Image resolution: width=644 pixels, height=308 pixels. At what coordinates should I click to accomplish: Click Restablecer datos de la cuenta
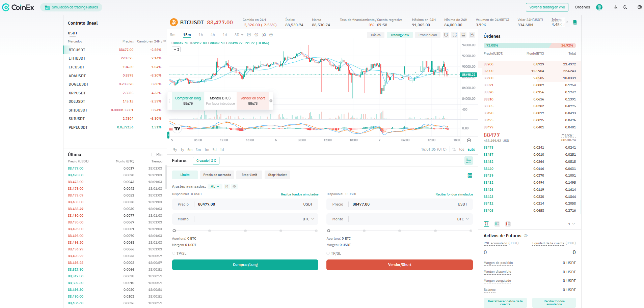coord(505,303)
